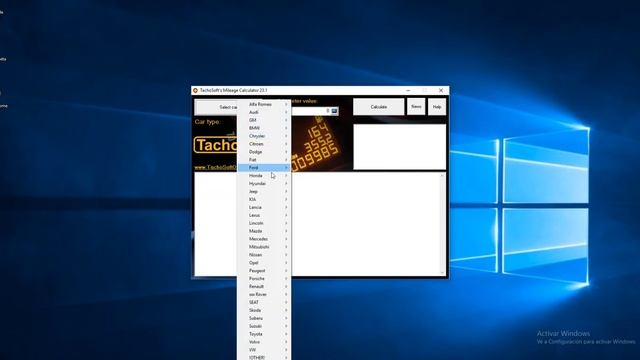Open the OTHER submenu entry

(264, 357)
